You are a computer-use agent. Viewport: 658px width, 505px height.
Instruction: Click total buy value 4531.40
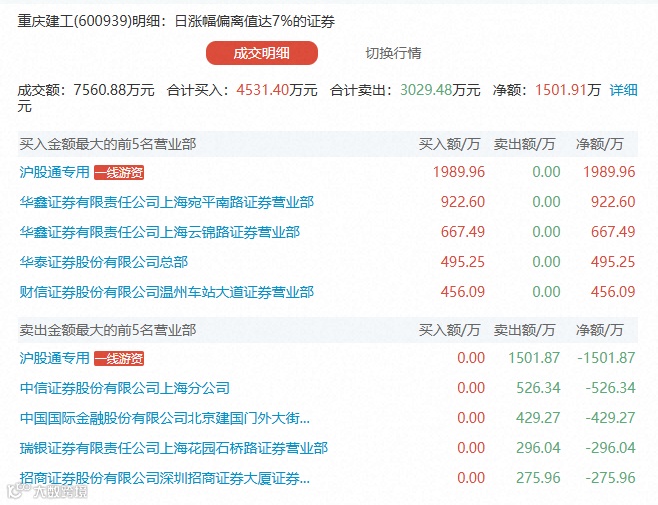pos(263,90)
